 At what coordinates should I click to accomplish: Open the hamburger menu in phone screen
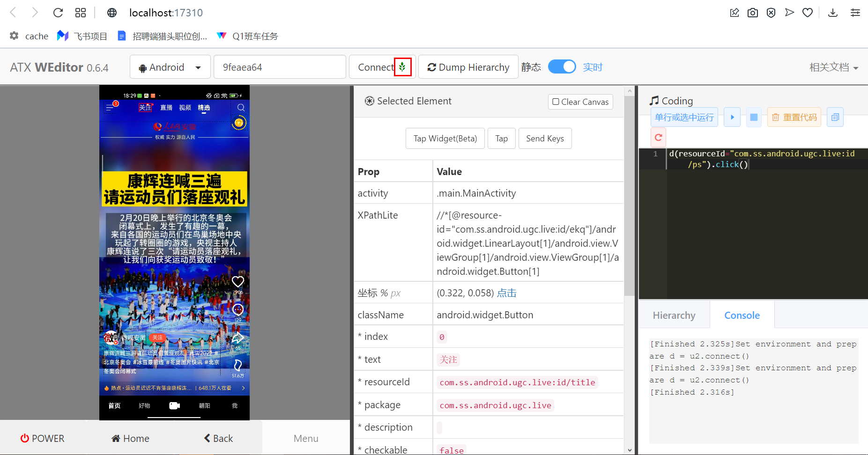click(x=110, y=108)
